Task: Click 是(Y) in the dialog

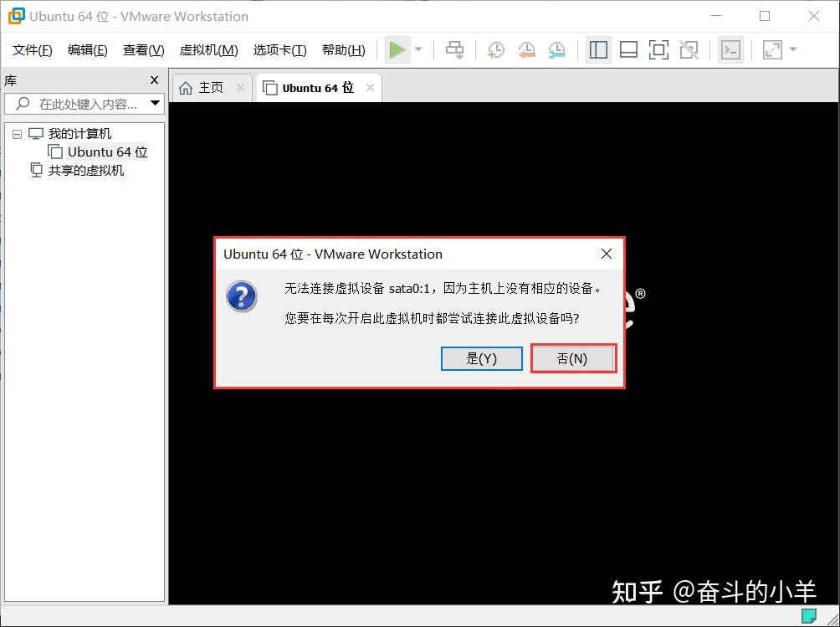Action: [x=481, y=358]
